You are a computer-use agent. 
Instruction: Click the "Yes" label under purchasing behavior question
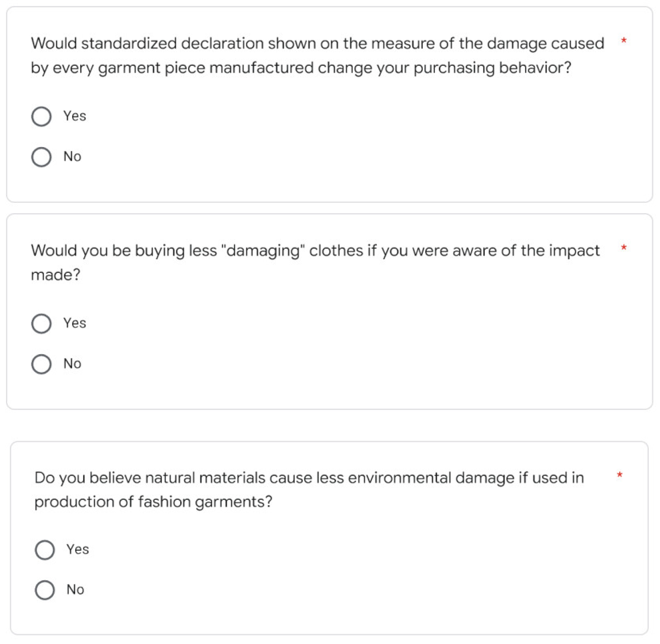click(x=75, y=116)
